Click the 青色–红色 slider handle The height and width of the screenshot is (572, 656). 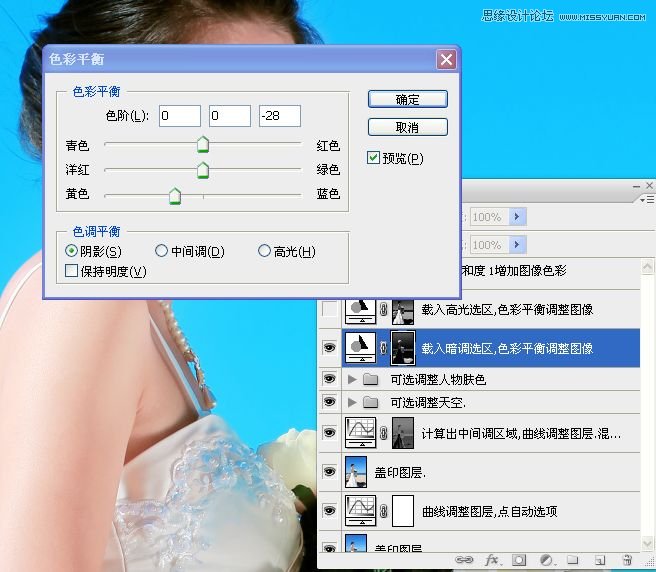[x=203, y=144]
